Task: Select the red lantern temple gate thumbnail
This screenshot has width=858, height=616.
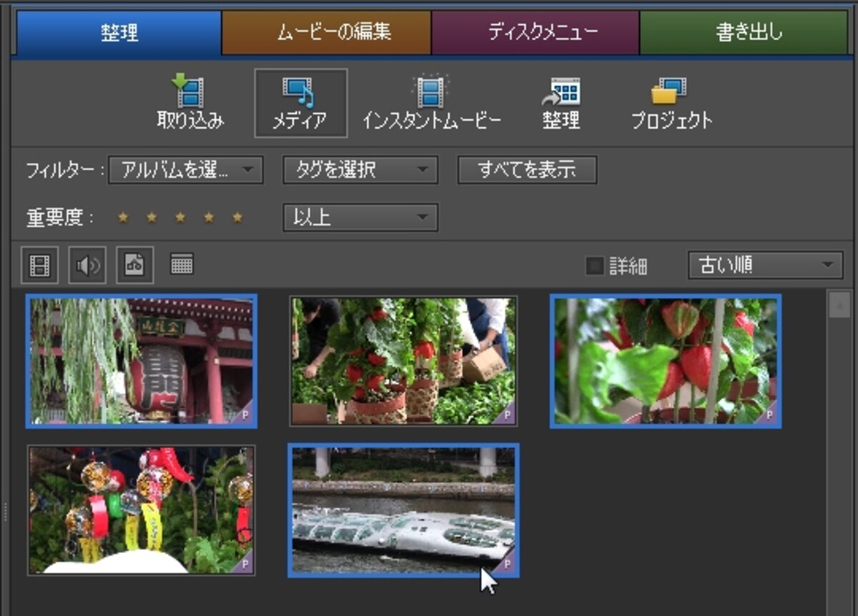Action: pos(142,362)
